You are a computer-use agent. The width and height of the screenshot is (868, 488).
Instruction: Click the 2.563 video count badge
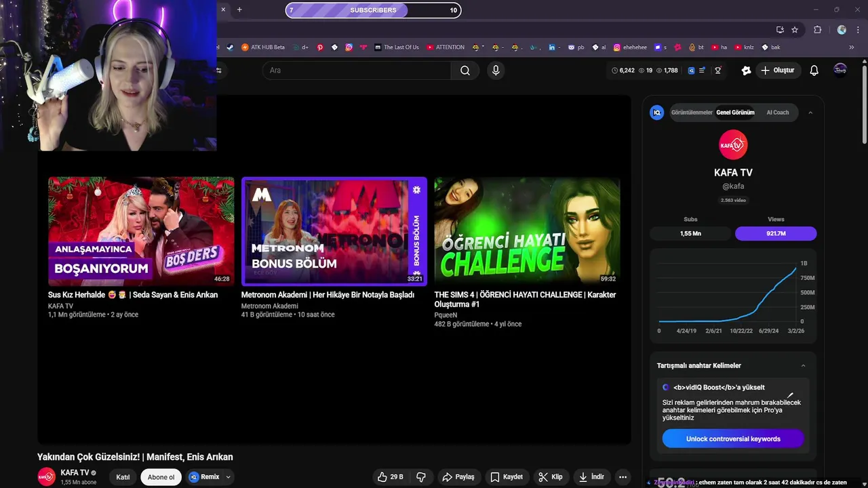[733, 201]
